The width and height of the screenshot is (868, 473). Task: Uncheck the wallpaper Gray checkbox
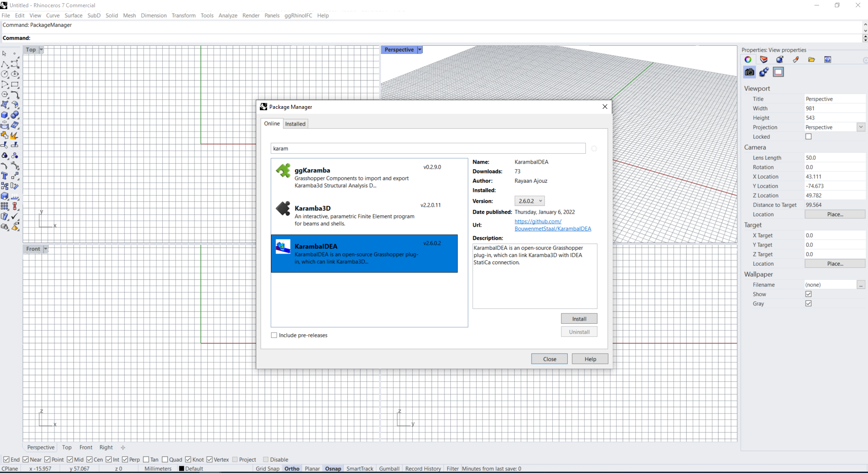(x=808, y=303)
